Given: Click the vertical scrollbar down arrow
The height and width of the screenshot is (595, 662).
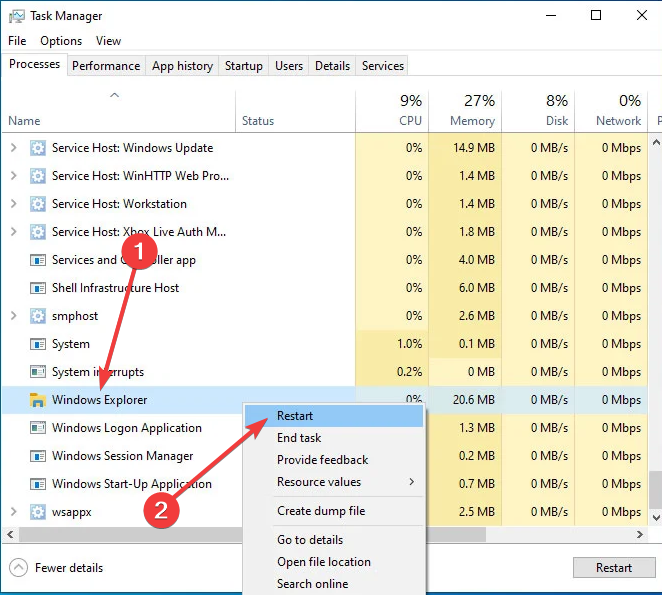Looking at the screenshot, I should [656, 517].
